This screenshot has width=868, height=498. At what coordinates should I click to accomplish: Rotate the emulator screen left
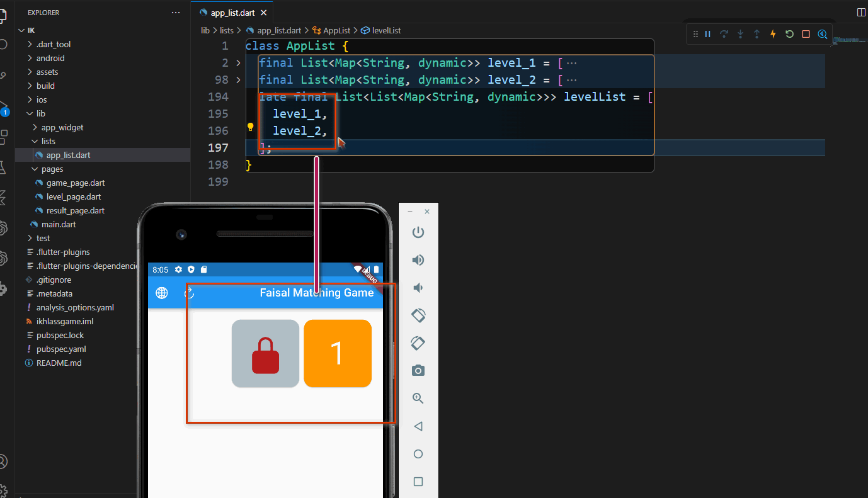pyautogui.click(x=418, y=315)
